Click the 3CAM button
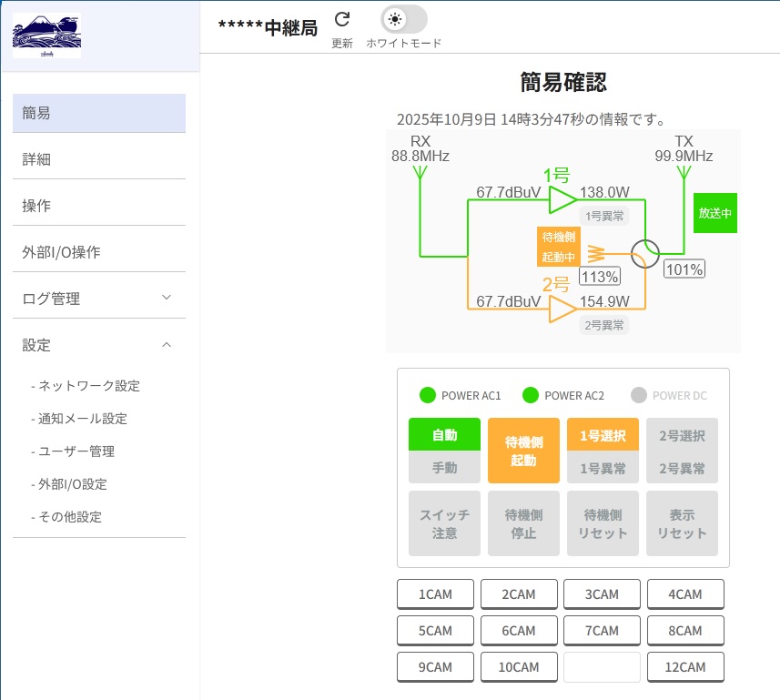Screen dimensions: 780x700 click(x=602, y=594)
